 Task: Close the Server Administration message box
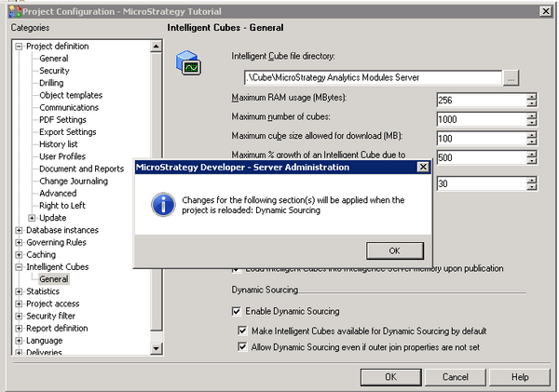pos(422,167)
